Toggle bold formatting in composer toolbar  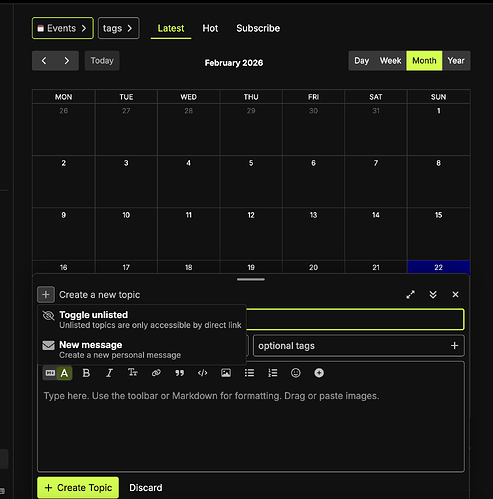(x=86, y=373)
